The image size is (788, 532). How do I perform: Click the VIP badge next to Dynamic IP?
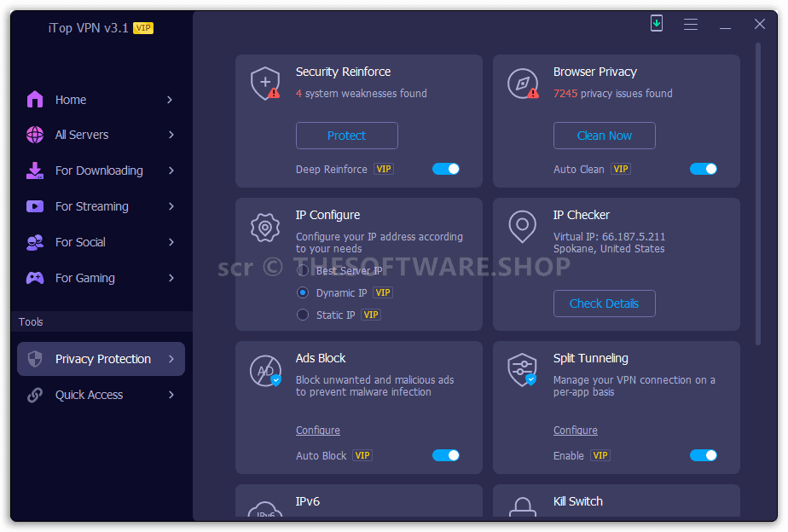pyautogui.click(x=382, y=293)
